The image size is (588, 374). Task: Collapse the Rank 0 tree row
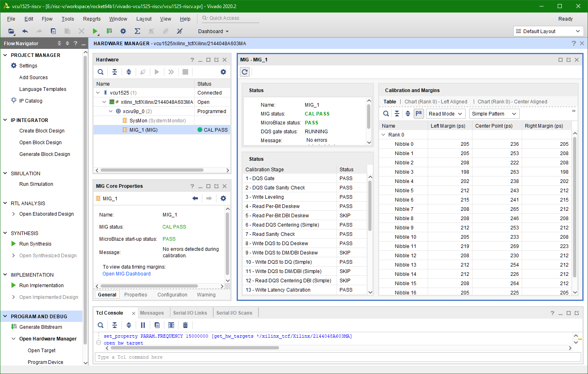(x=383, y=135)
